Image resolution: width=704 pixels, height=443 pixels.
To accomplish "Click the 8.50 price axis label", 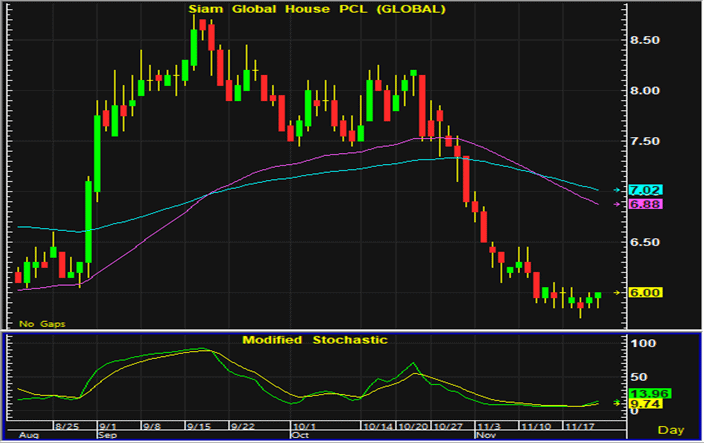I will tap(660, 41).
